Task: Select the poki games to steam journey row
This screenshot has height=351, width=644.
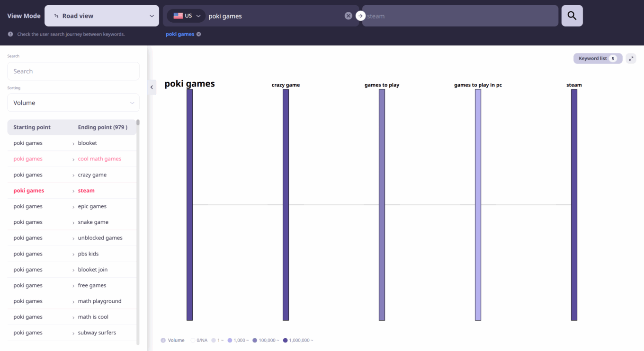Action: pyautogui.click(x=71, y=190)
